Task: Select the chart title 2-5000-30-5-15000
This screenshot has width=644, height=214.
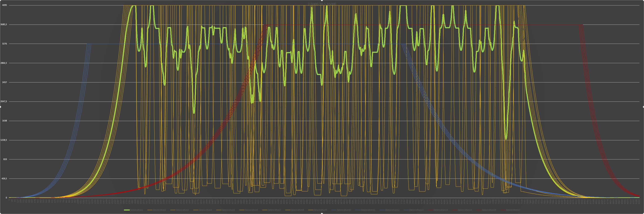Action: (322, 4)
